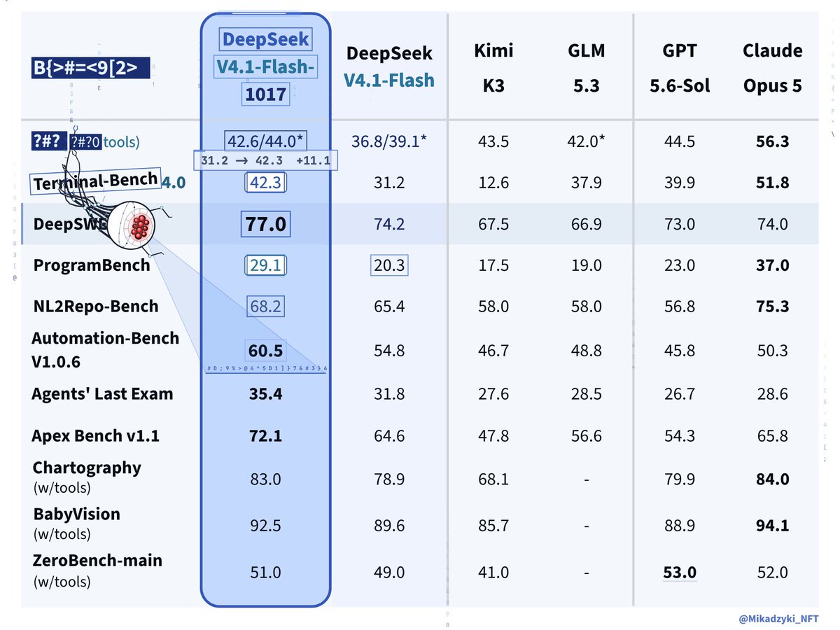Click the 42.6/44.0* score cell

pos(265,141)
